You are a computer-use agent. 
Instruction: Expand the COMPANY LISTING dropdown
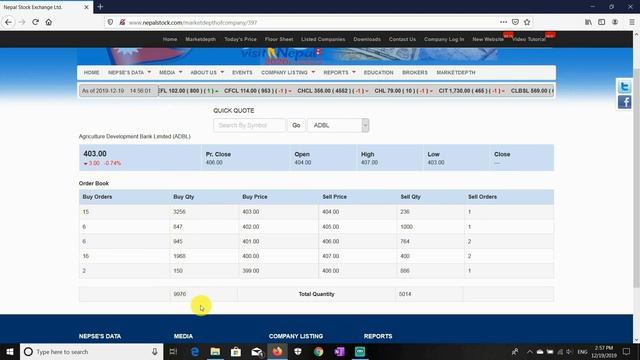click(x=288, y=72)
